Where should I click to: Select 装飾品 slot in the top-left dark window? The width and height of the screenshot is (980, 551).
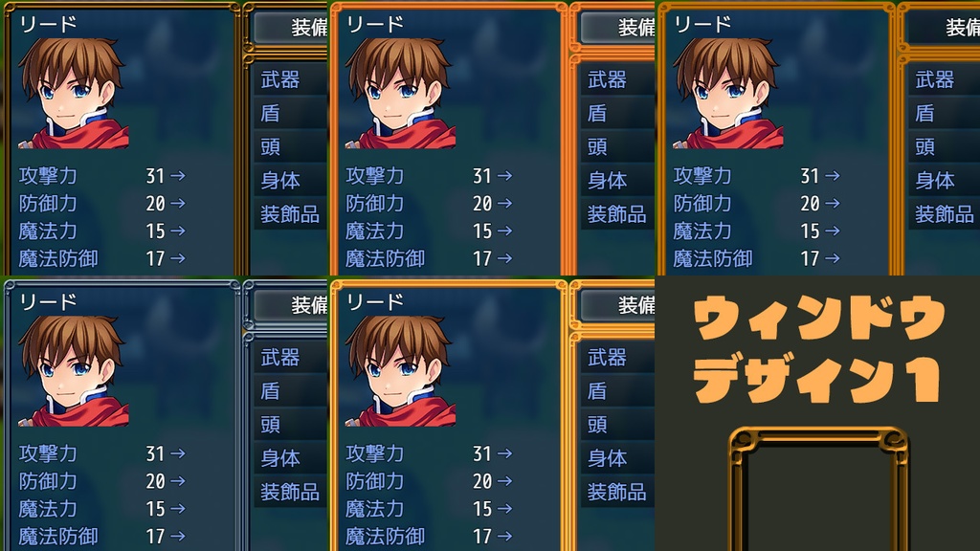point(291,214)
